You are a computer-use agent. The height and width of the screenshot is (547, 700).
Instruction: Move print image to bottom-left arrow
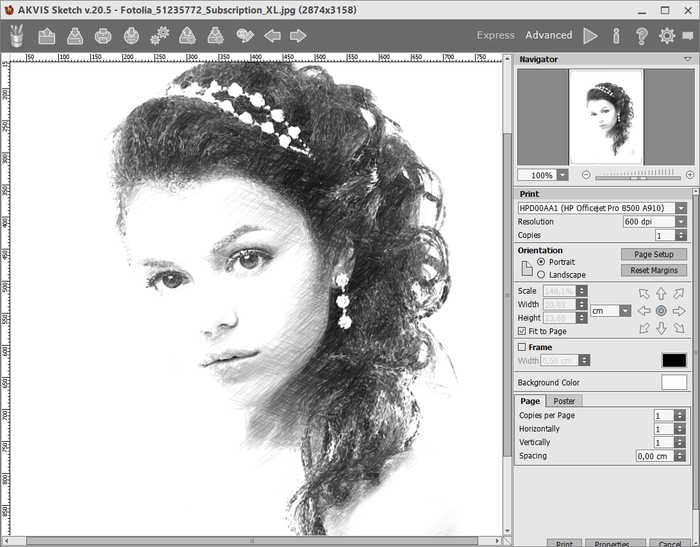coord(644,328)
